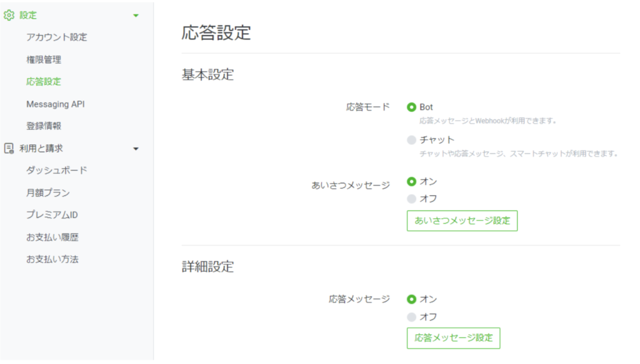Screen dimensions: 640x364
Task: Open 月額プラン page
Action: coord(48,193)
